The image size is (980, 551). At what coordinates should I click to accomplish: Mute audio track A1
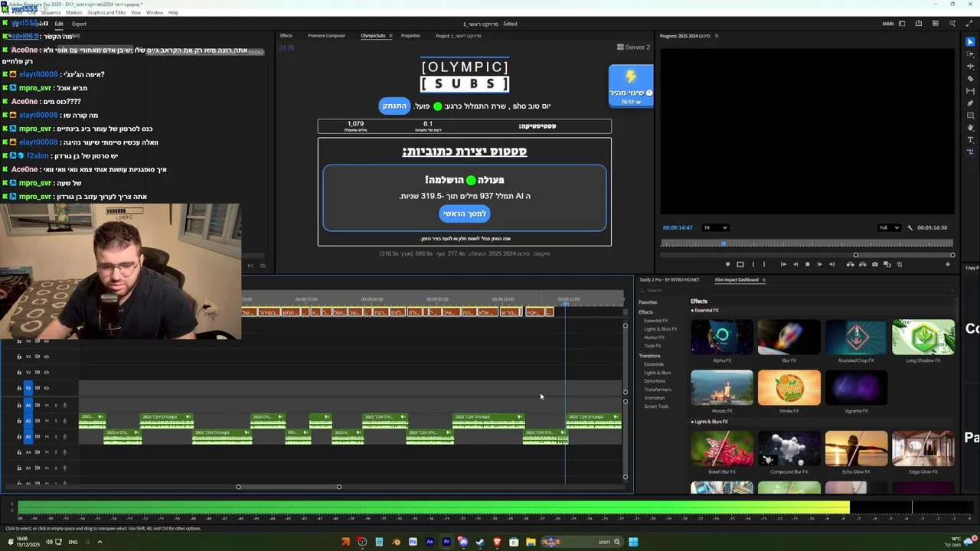(x=47, y=405)
